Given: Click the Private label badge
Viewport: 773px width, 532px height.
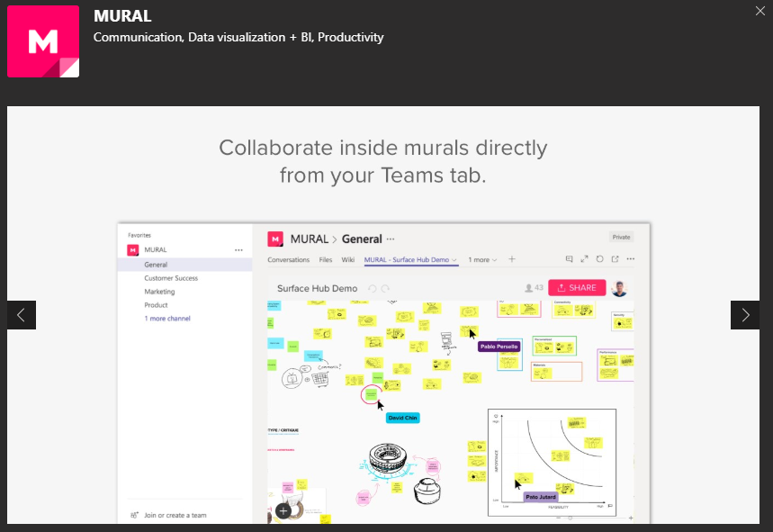Looking at the screenshot, I should tap(621, 237).
